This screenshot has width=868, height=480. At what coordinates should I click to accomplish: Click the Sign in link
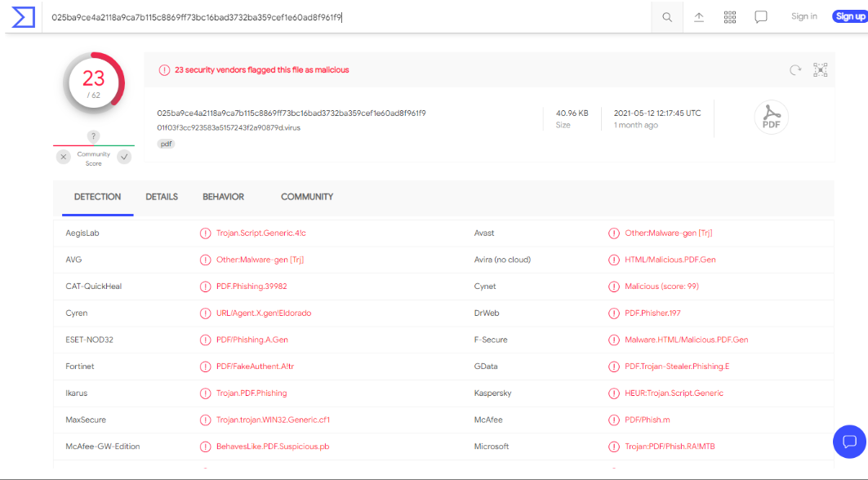click(803, 16)
